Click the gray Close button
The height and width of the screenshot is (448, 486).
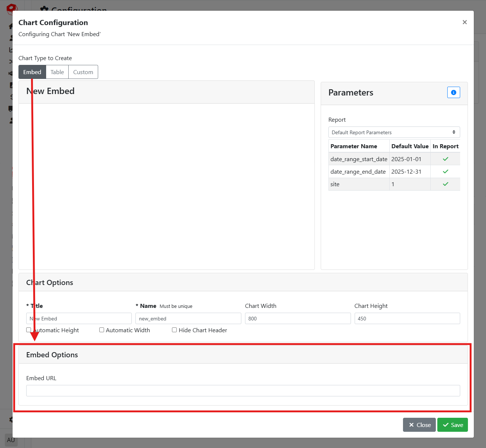(419, 425)
